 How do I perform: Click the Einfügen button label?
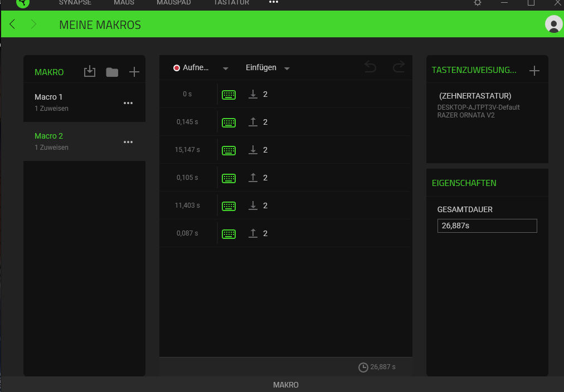(x=261, y=67)
